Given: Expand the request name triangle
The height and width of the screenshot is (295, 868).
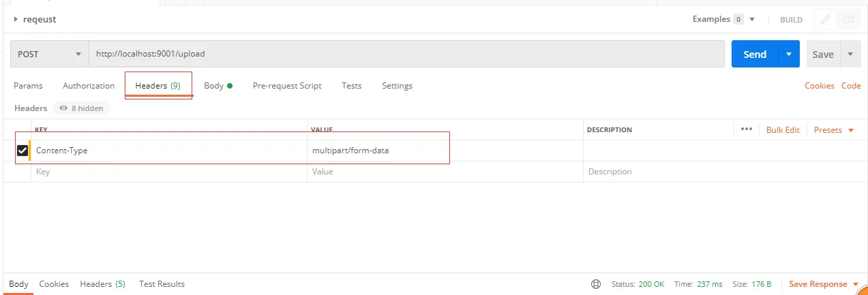Looking at the screenshot, I should (16, 20).
